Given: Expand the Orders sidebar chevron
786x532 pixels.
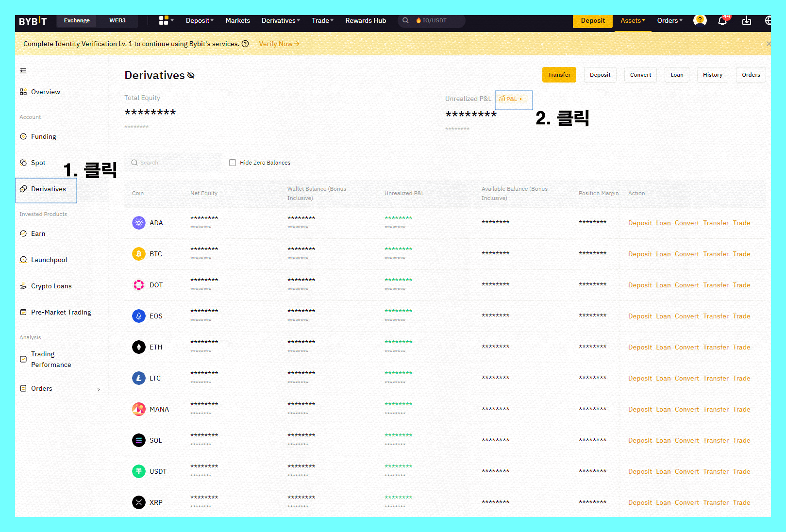Looking at the screenshot, I should 99,389.
